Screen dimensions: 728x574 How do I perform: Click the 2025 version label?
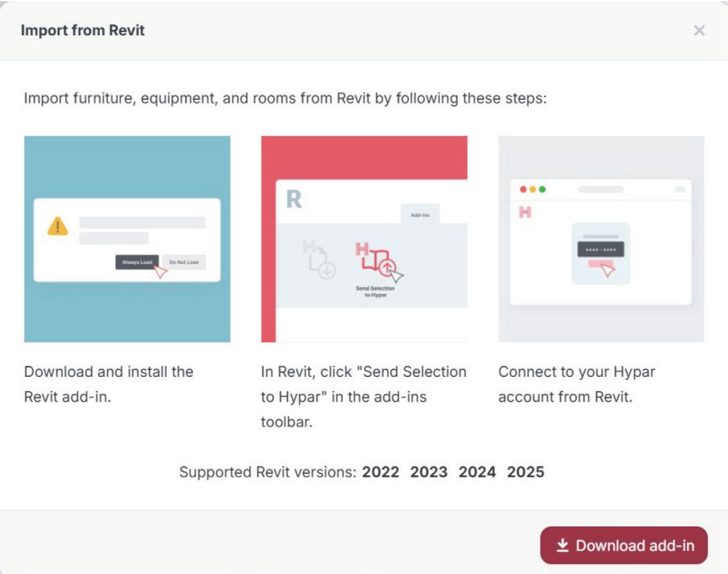coord(526,472)
